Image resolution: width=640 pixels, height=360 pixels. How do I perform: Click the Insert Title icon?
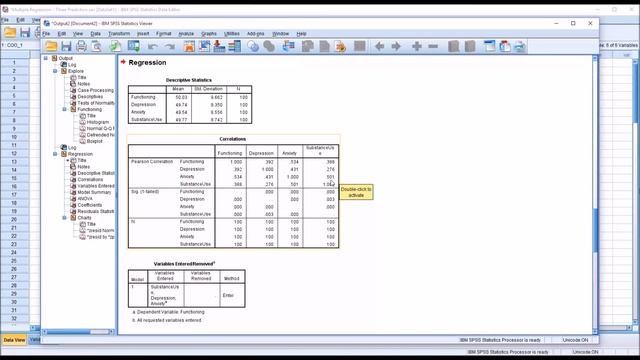504,46
